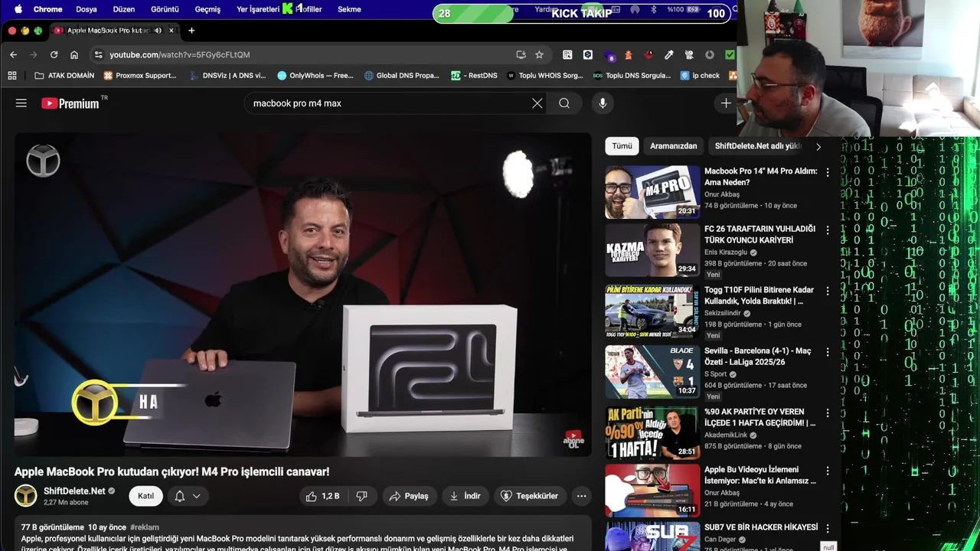Image resolution: width=980 pixels, height=551 pixels.
Task: Go to the browser home page
Action: (x=74, y=54)
